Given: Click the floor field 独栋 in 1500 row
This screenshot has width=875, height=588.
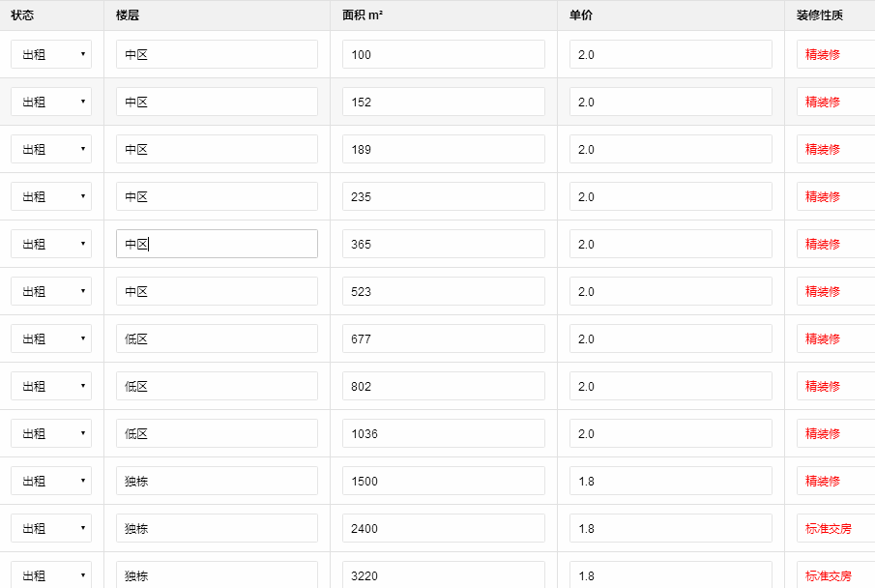Looking at the screenshot, I should 217,481.
